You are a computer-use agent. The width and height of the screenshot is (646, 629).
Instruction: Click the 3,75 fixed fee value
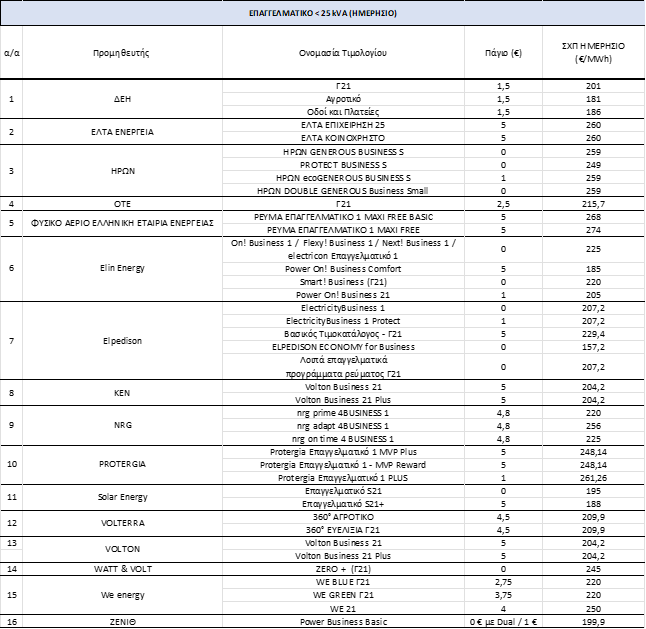point(503,595)
